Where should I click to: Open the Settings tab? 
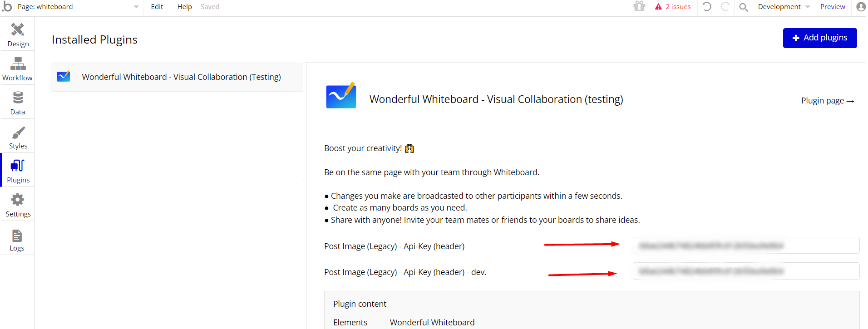(x=18, y=205)
